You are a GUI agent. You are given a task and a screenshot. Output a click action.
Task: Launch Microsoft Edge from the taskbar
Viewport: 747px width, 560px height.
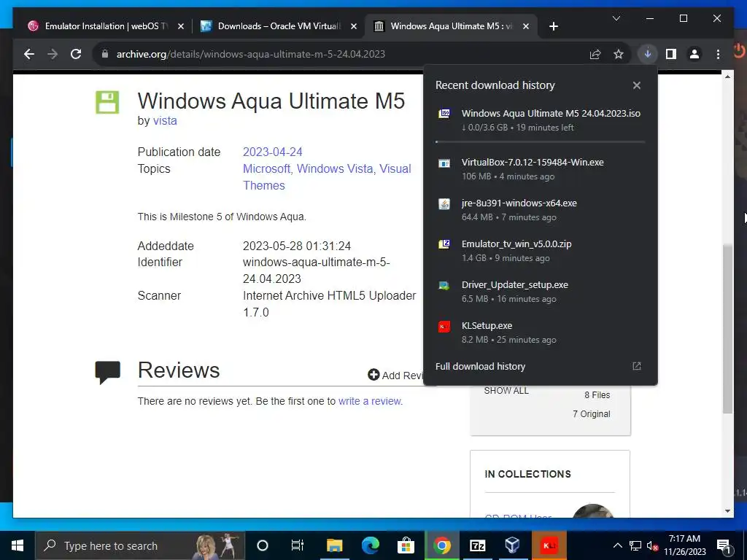(370, 545)
